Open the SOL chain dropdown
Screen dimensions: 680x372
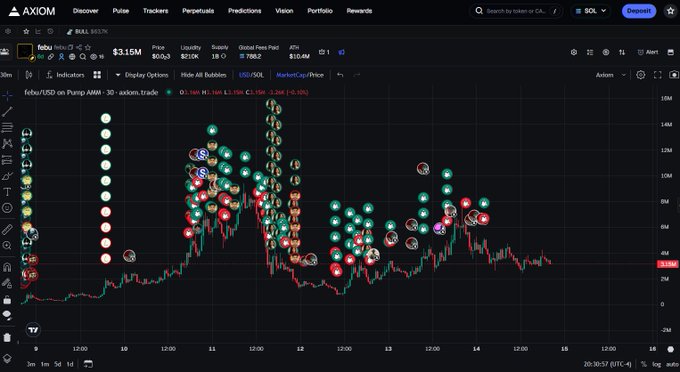(x=590, y=11)
